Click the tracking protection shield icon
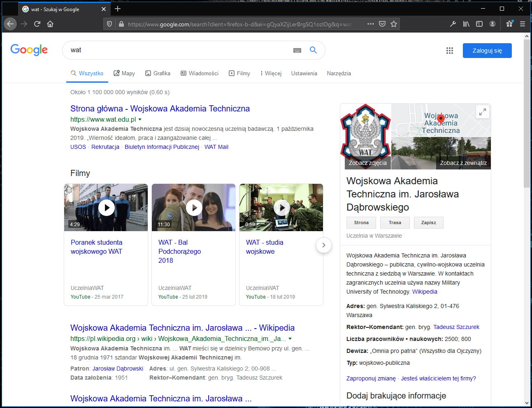 pyautogui.click(x=109, y=24)
